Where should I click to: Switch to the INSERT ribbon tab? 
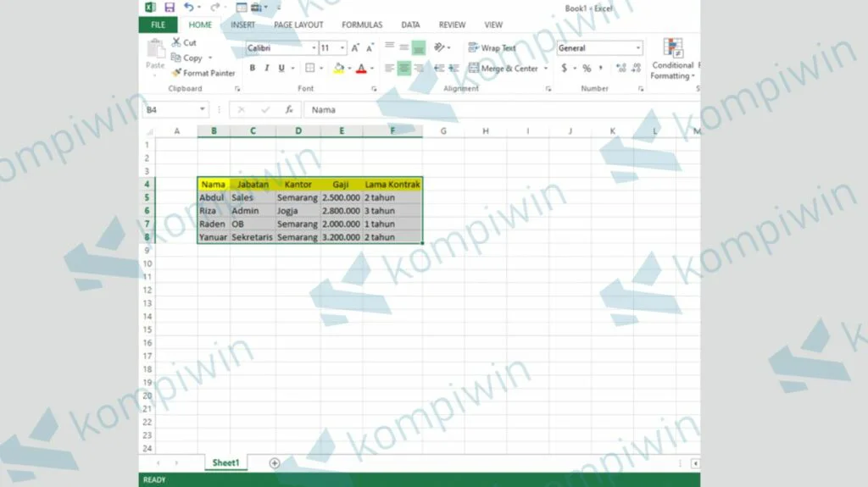tap(242, 25)
